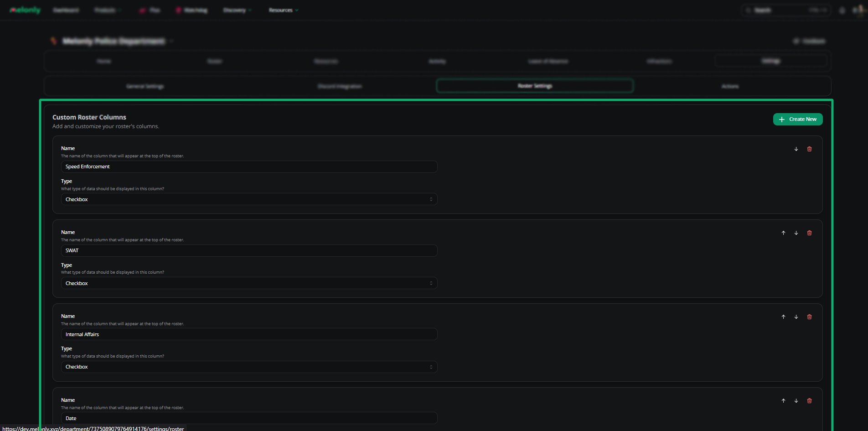Delete the Date column
868x431 pixels.
809,401
